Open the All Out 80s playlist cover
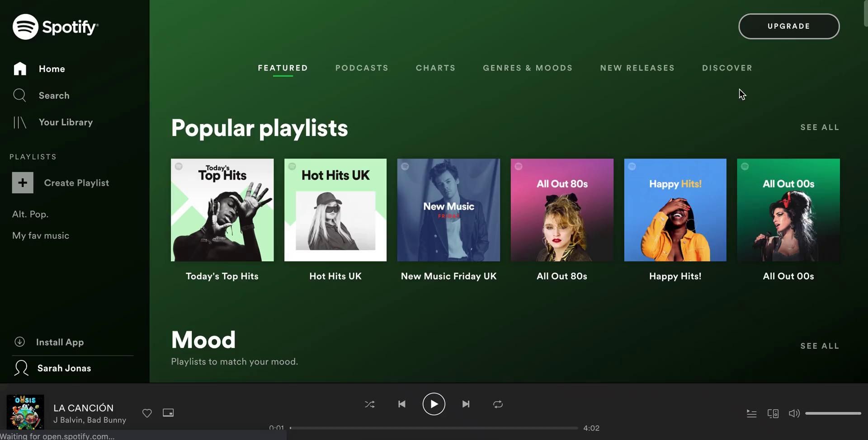868x440 pixels. pos(562,210)
